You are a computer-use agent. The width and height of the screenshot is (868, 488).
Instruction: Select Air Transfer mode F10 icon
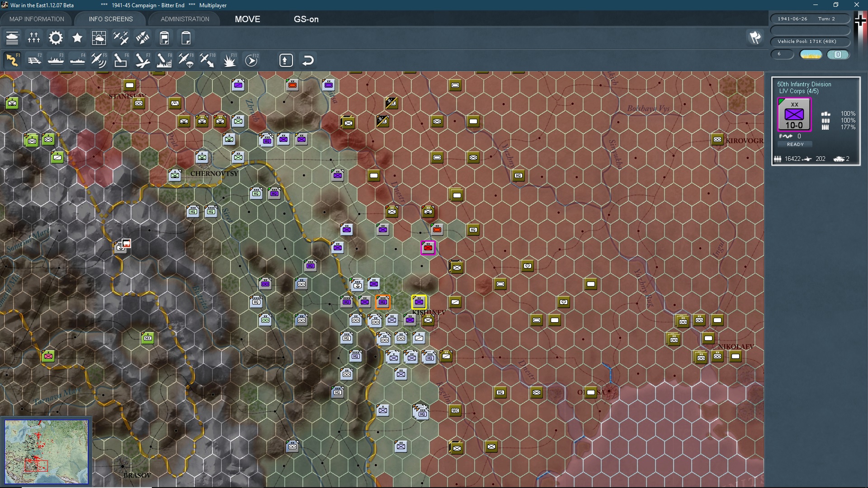click(x=208, y=60)
